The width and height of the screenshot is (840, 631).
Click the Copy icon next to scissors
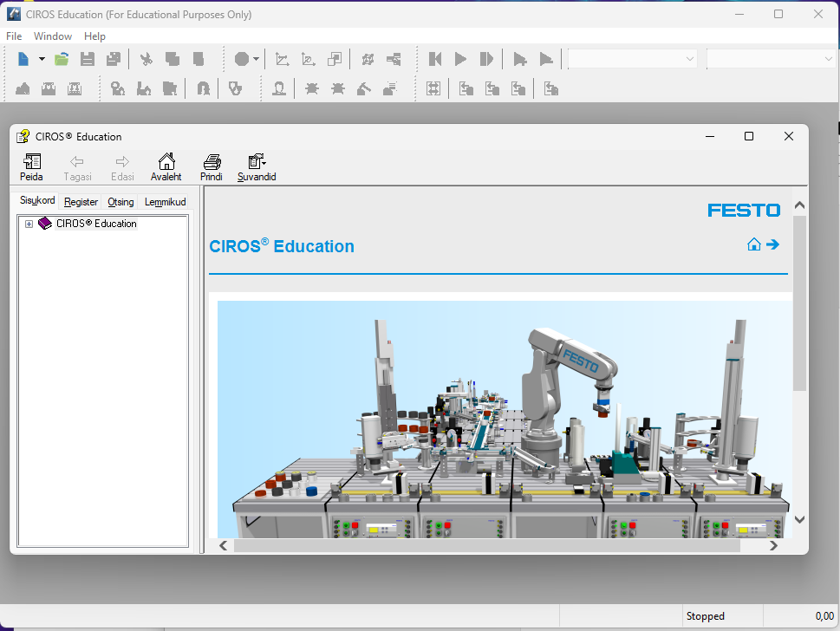(x=172, y=59)
